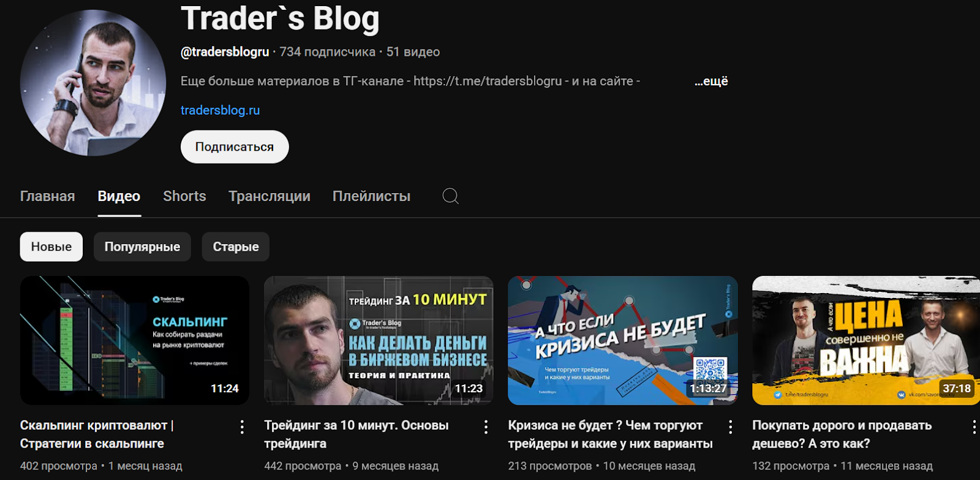Click '734 подписчика' subscriber count
Image resolution: width=980 pixels, height=480 pixels.
328,52
